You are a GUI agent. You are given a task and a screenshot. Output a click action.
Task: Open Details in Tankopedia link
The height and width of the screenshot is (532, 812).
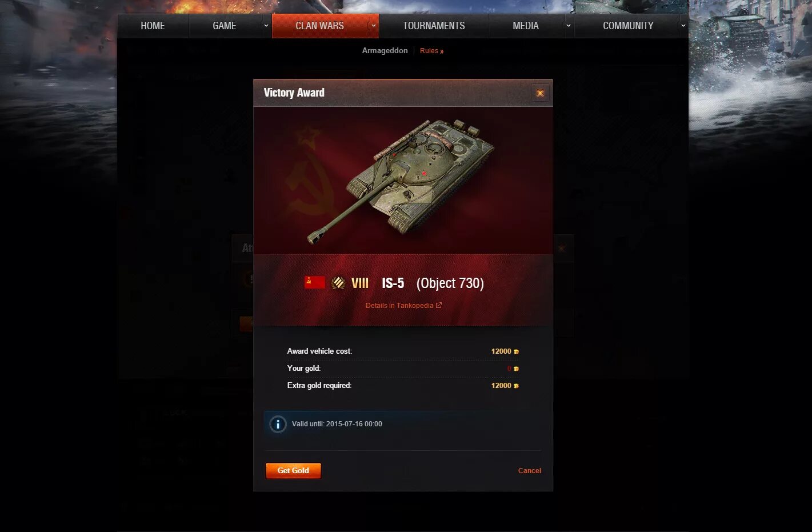(399, 306)
